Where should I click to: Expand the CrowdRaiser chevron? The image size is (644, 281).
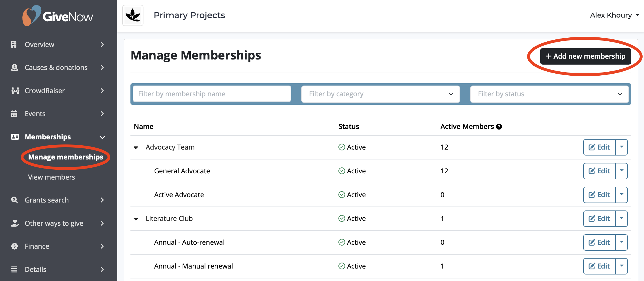pos(102,91)
